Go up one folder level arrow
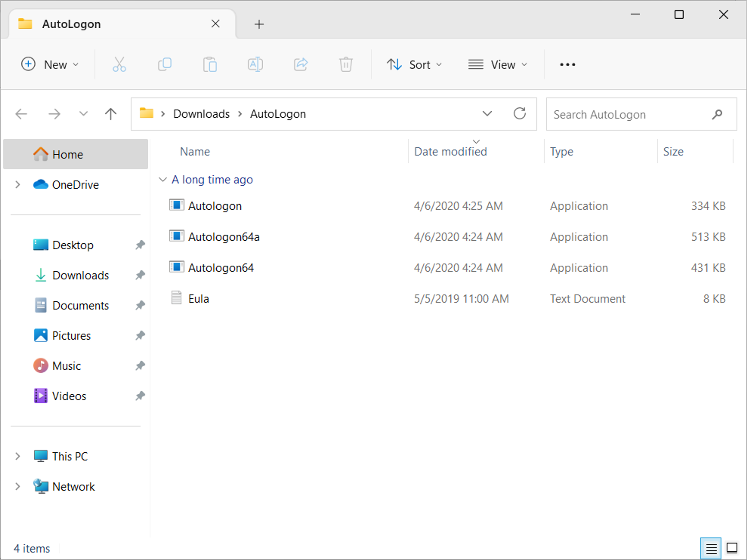Viewport: 747px width, 560px height. (x=110, y=114)
